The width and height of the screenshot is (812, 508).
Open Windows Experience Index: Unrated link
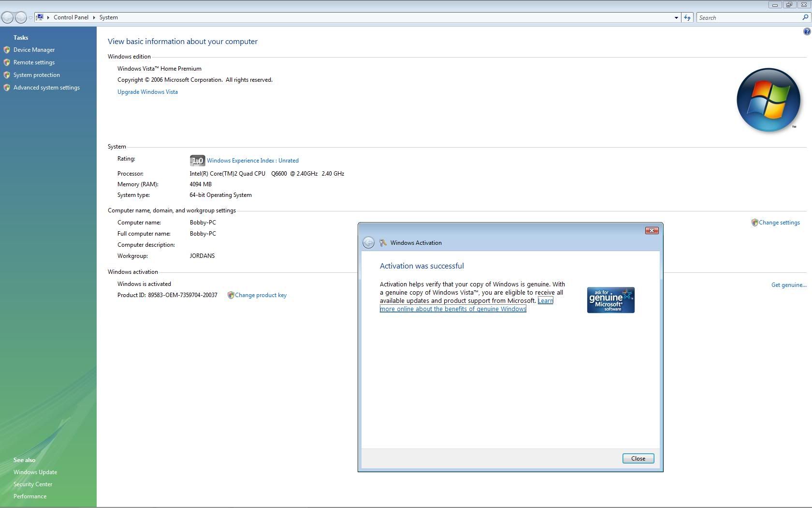pyautogui.click(x=253, y=161)
